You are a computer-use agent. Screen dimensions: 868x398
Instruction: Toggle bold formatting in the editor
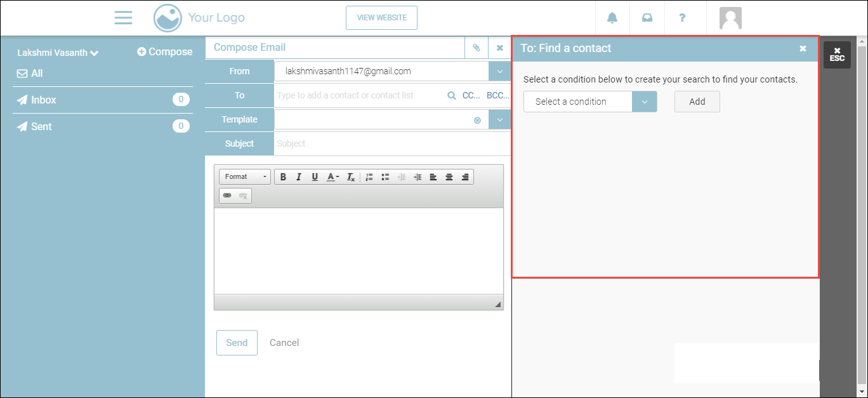[283, 177]
